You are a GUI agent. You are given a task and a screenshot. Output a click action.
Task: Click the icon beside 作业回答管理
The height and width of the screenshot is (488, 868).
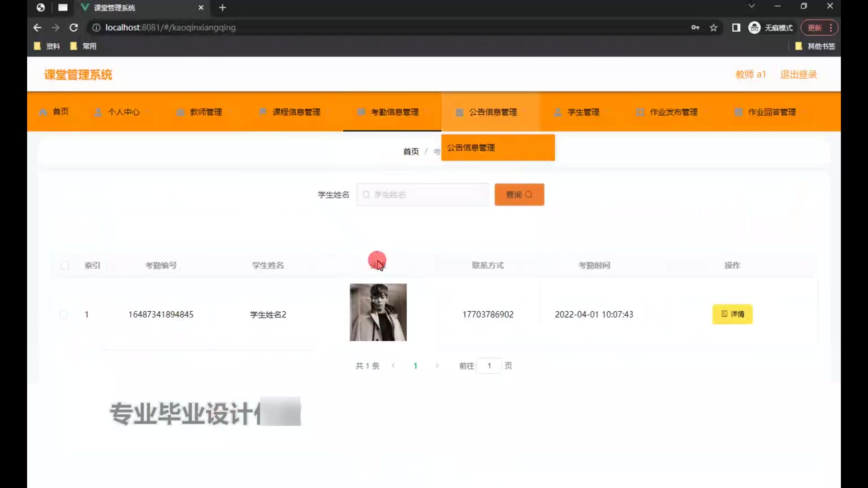click(738, 112)
